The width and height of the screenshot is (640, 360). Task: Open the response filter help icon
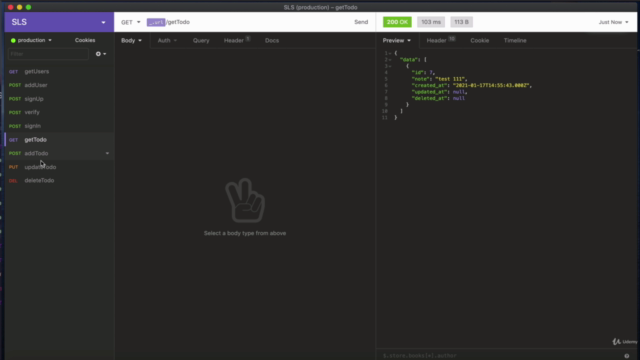click(627, 356)
